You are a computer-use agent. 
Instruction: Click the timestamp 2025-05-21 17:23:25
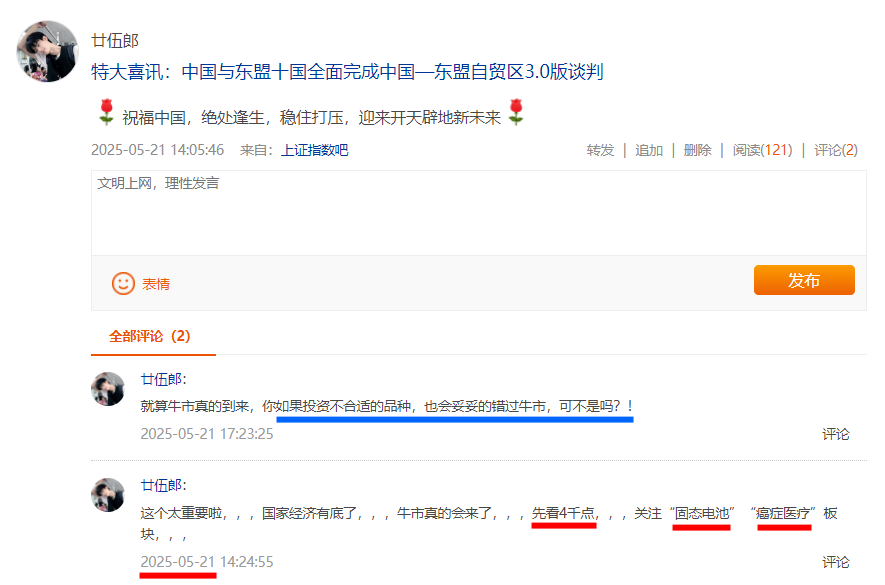coord(207,434)
